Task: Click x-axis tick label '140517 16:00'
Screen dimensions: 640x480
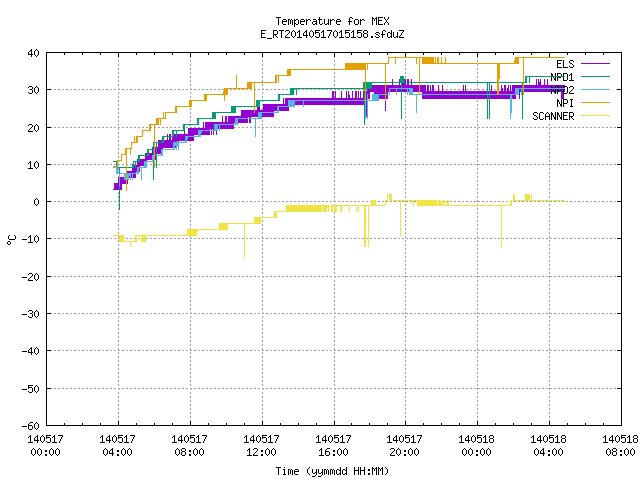Action: coord(333,446)
